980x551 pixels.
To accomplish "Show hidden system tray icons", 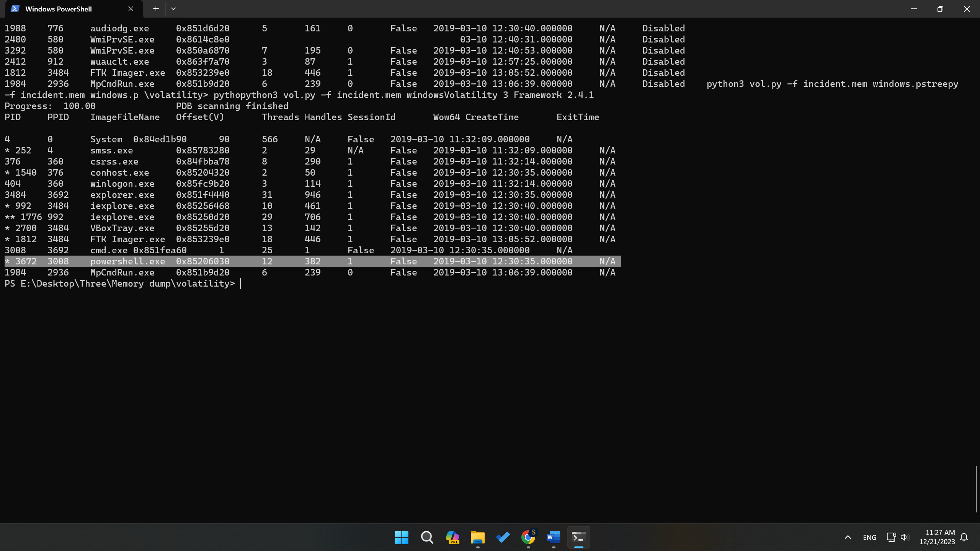I will 848,538.
